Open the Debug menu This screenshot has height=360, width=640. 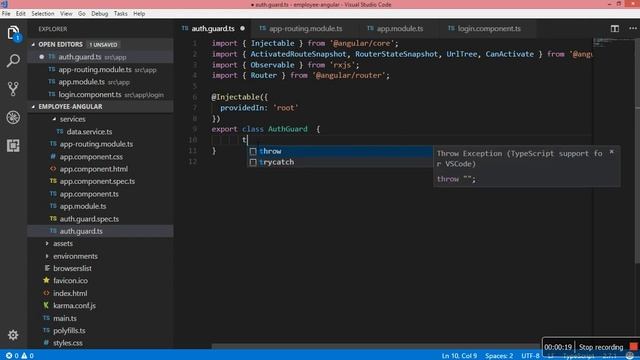coord(100,13)
